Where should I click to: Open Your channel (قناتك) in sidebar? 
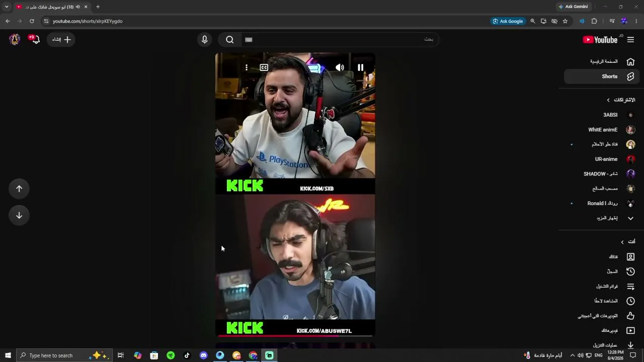[x=602, y=257]
